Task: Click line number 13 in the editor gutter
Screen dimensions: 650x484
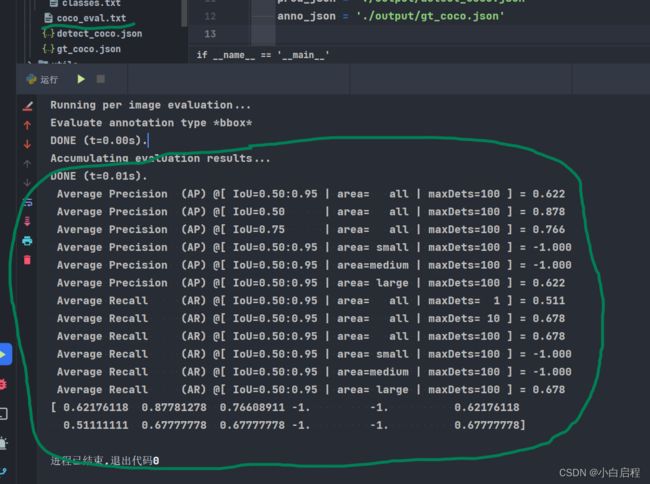Action: [210, 34]
